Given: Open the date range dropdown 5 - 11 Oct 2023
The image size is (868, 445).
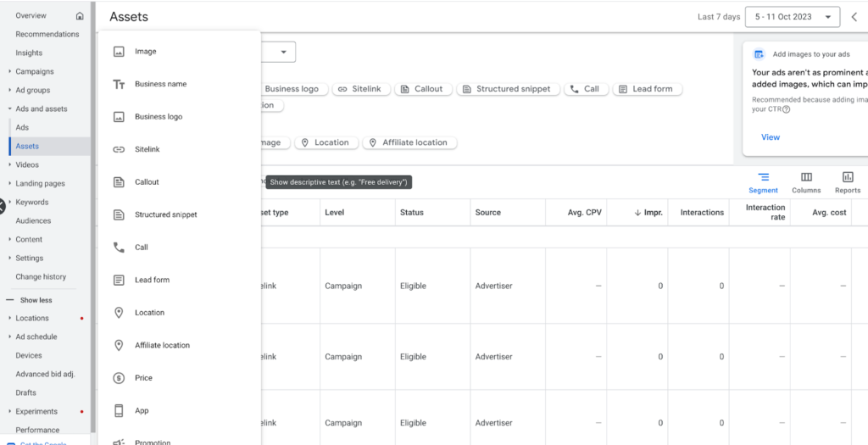Looking at the screenshot, I should click(793, 17).
